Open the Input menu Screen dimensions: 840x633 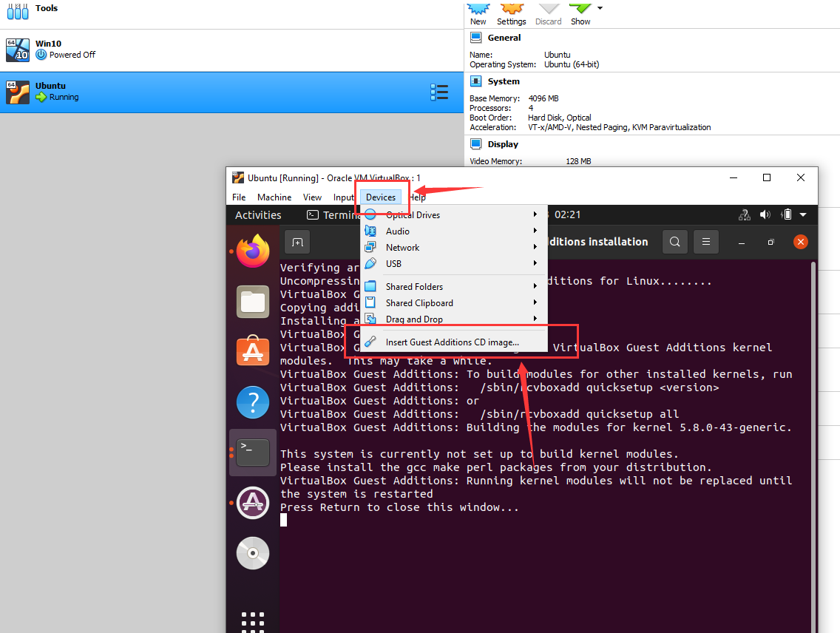[x=343, y=197]
